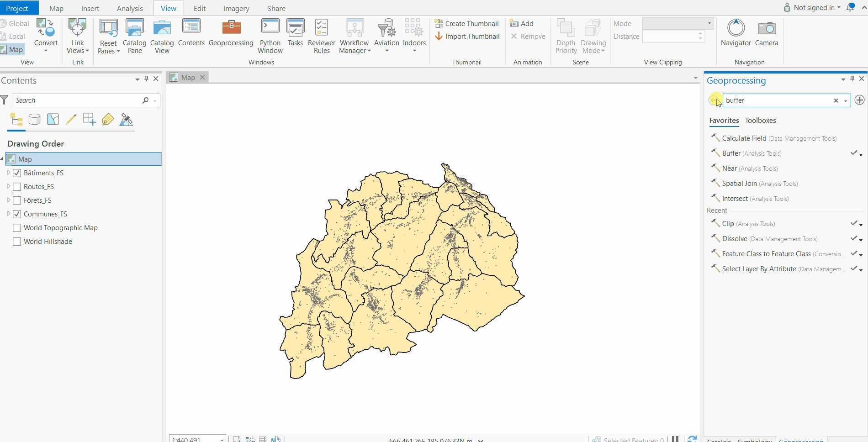Open the Buffer tool from Favorites
The image size is (868, 442).
pyautogui.click(x=731, y=153)
